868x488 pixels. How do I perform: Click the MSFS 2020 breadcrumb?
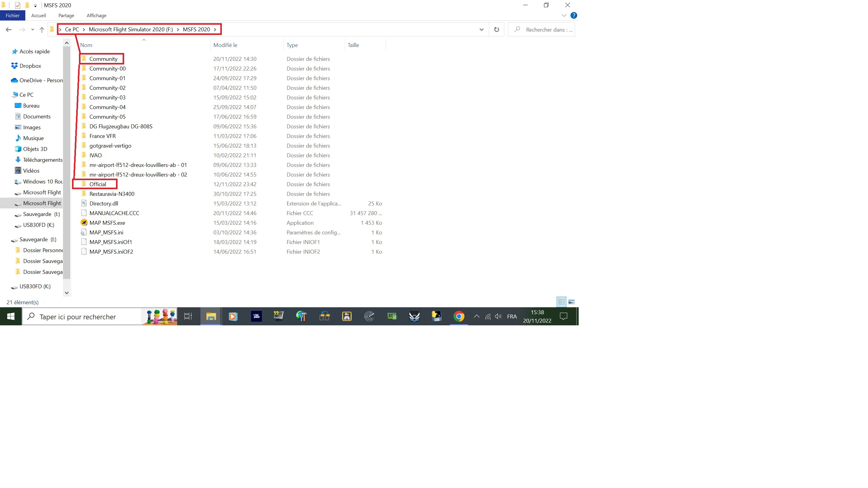pyautogui.click(x=196, y=29)
